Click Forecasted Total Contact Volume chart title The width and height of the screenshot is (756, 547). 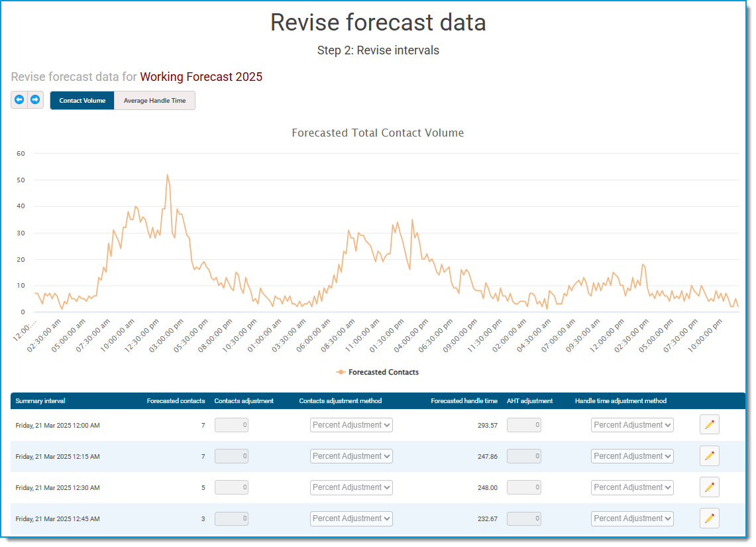pyautogui.click(x=378, y=133)
